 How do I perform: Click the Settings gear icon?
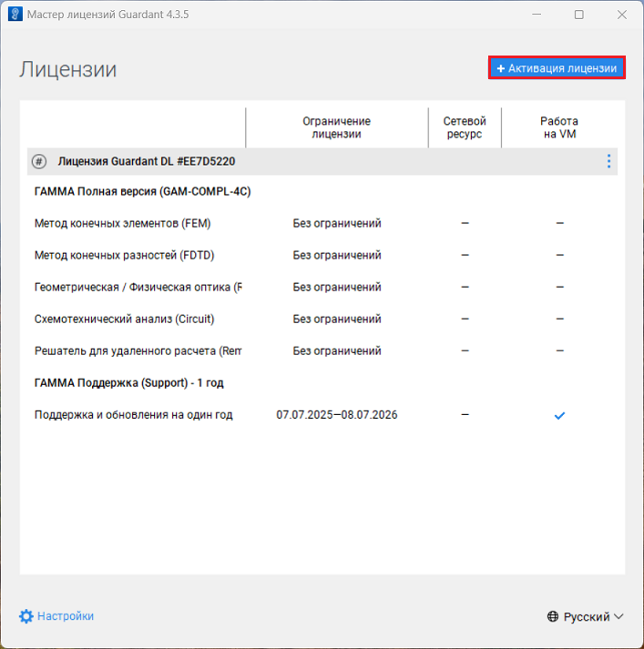point(26,616)
